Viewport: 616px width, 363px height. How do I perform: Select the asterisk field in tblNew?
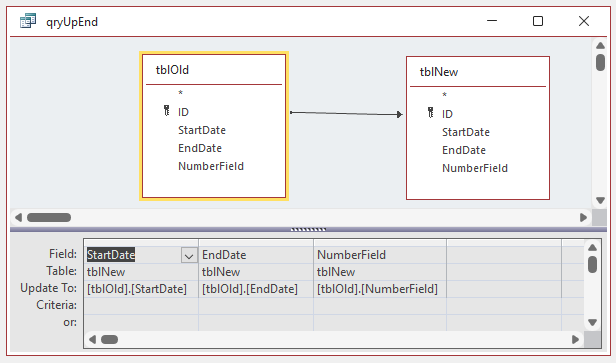point(444,95)
